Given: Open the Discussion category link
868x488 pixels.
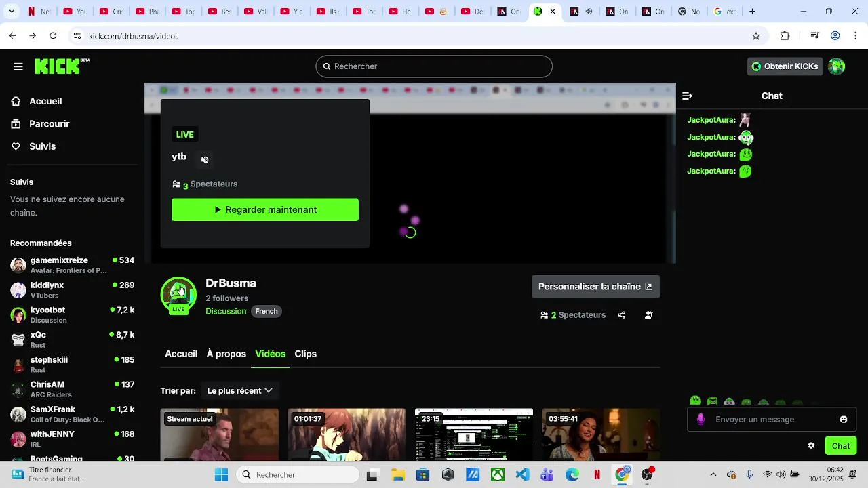Looking at the screenshot, I should pyautogui.click(x=226, y=312).
